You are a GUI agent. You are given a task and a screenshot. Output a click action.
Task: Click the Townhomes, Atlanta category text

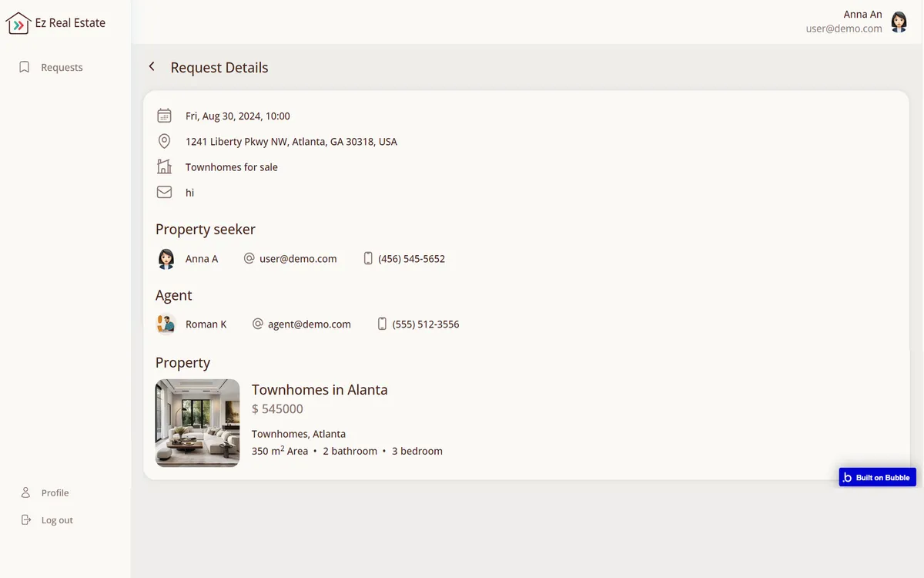click(299, 434)
